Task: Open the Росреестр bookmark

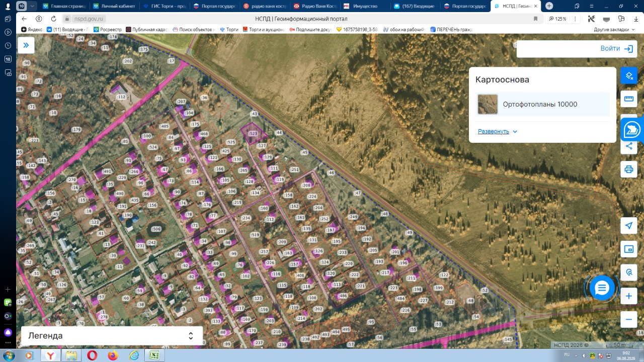Action: pos(107,30)
